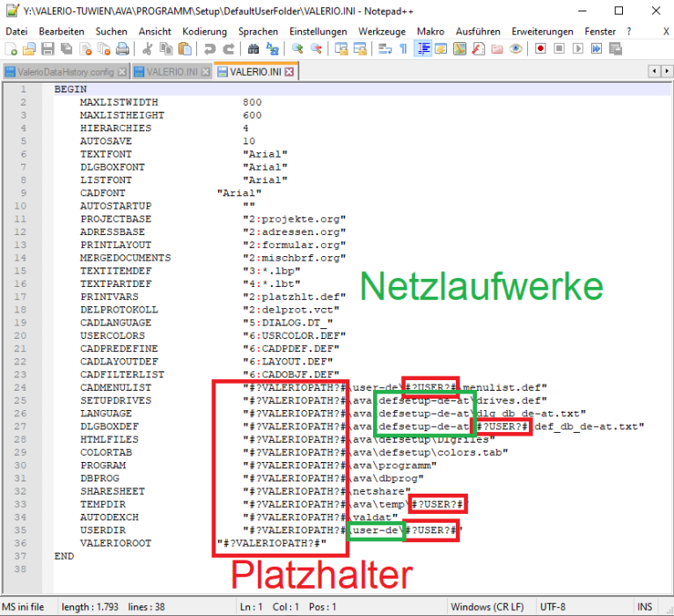Click the Print toolbar icon
674x616 pixels.
coord(122,49)
